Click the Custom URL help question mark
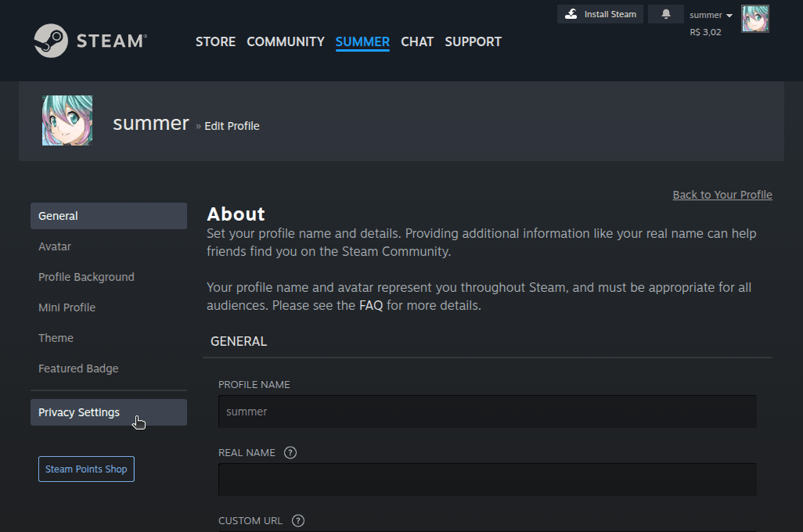Screen dimensions: 803x532 [297, 520]
